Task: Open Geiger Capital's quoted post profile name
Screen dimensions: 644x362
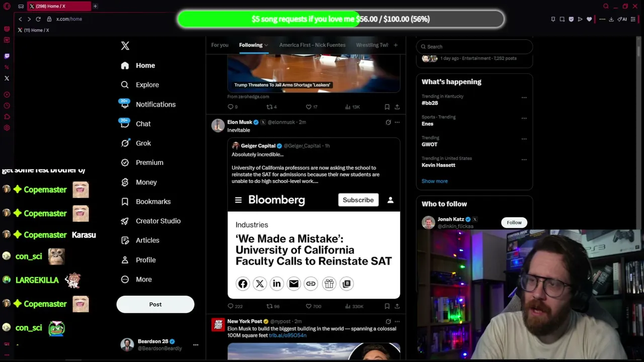Action: pyautogui.click(x=258, y=146)
